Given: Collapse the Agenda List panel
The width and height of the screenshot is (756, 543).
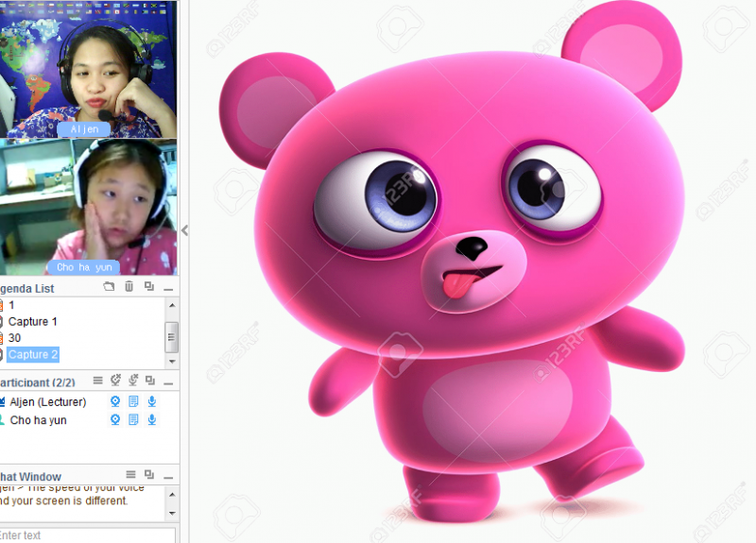Looking at the screenshot, I should point(168,288).
